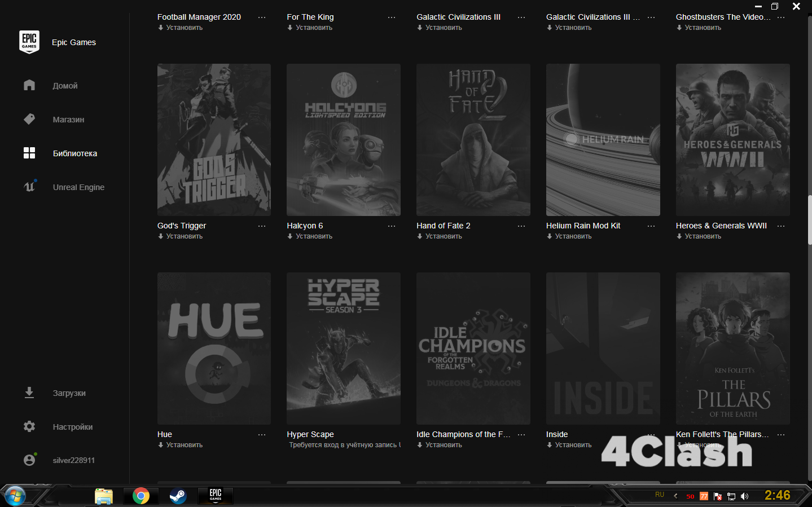
Task: Click Установить under Heroes & Generals WWII
Action: pos(699,236)
